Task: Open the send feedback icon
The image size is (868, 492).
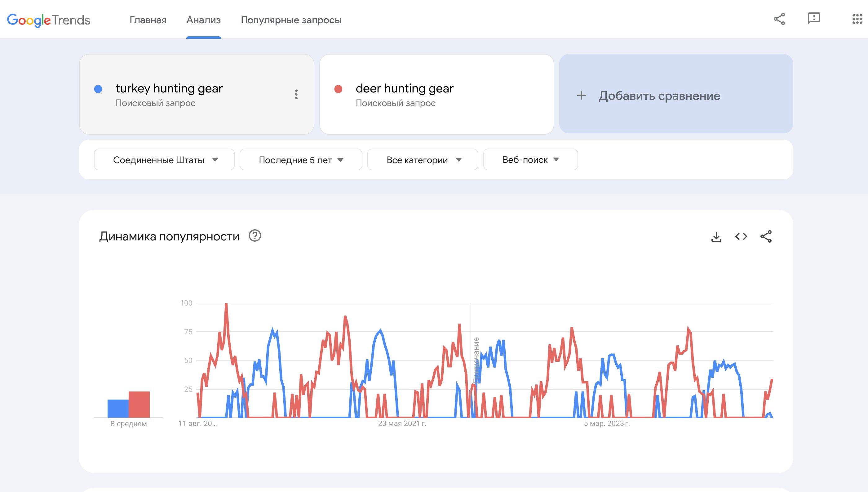Action: pos(814,19)
